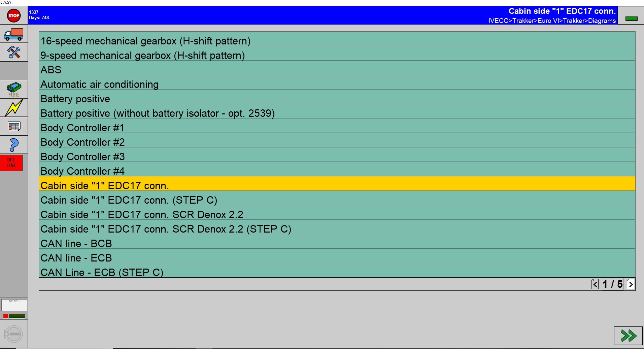Select the wrench and hammer tools icon
Viewport: 644px width, 349px height.
click(x=14, y=53)
